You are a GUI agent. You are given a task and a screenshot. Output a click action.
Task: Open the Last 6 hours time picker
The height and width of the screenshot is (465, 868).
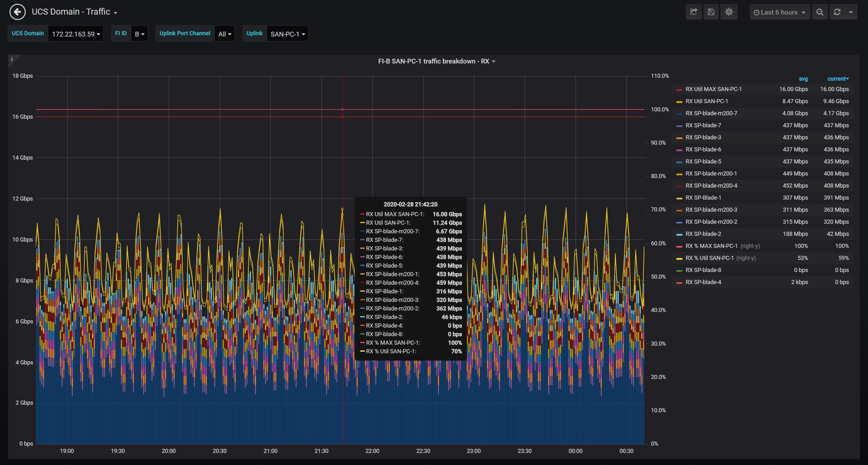coord(780,12)
